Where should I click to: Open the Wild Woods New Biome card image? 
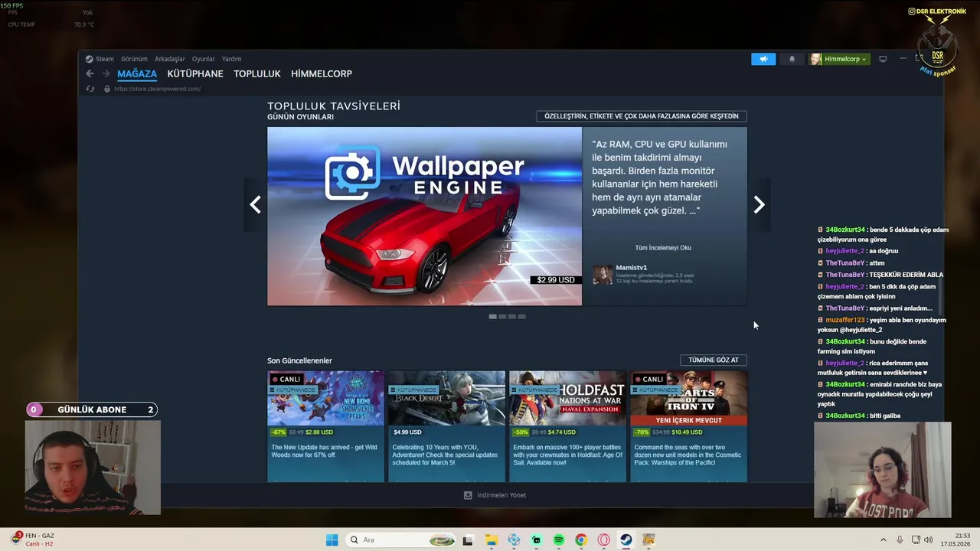[326, 398]
